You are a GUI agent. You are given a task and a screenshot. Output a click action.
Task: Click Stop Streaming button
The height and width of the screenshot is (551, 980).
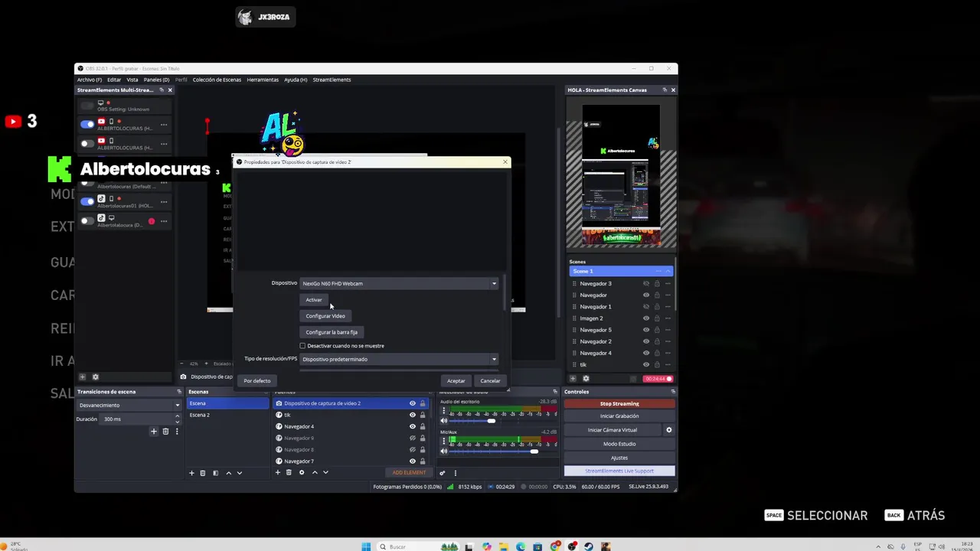click(619, 403)
